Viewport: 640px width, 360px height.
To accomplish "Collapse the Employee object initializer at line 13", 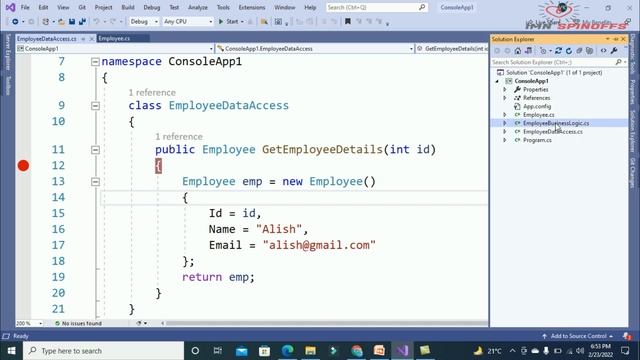I will (95, 182).
